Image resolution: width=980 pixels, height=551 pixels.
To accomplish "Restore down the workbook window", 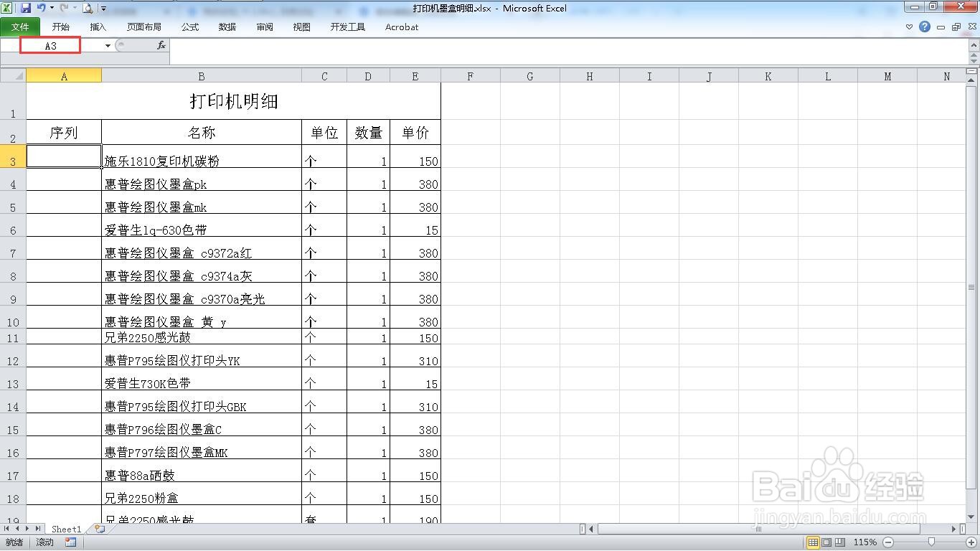I will [956, 27].
